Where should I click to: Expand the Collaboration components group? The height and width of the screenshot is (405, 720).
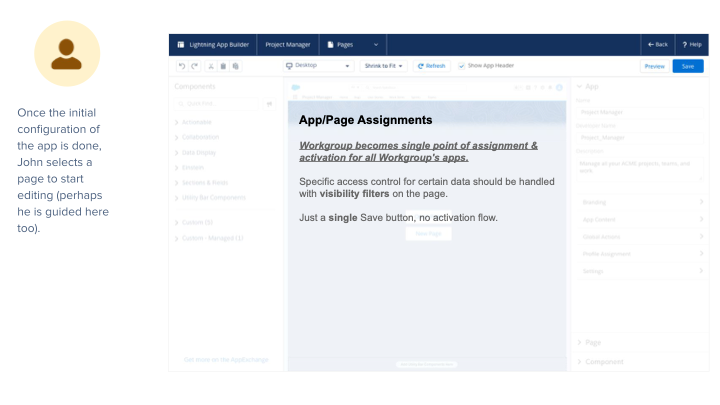pyautogui.click(x=197, y=137)
